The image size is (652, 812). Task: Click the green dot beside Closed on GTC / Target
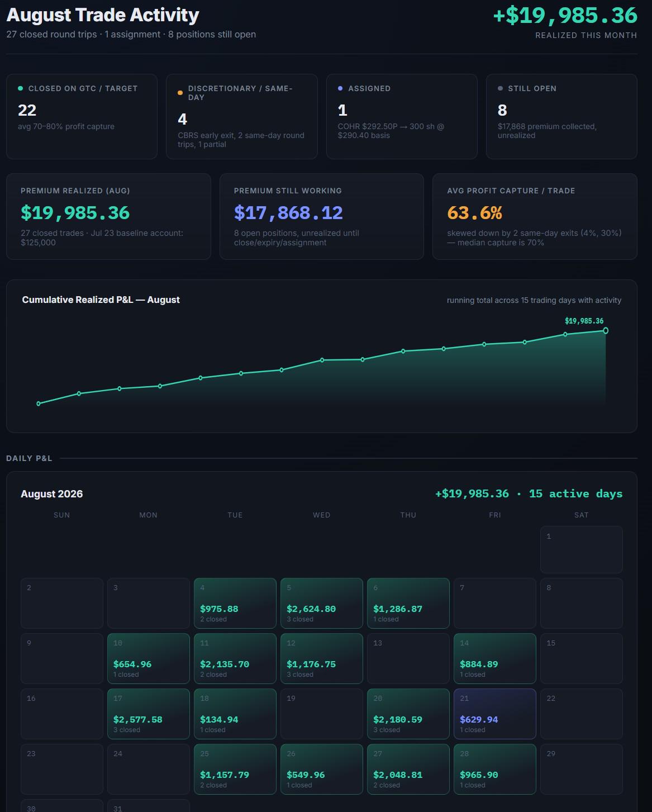coord(21,88)
